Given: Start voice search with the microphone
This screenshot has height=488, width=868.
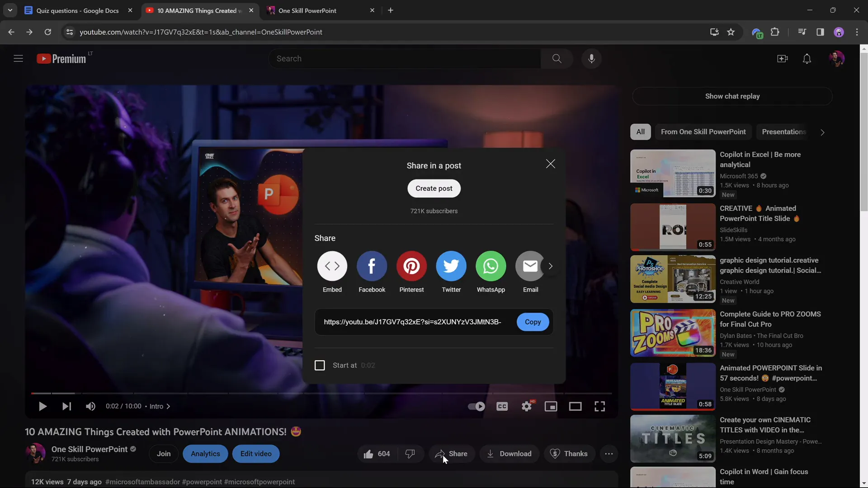Looking at the screenshot, I should [591, 59].
